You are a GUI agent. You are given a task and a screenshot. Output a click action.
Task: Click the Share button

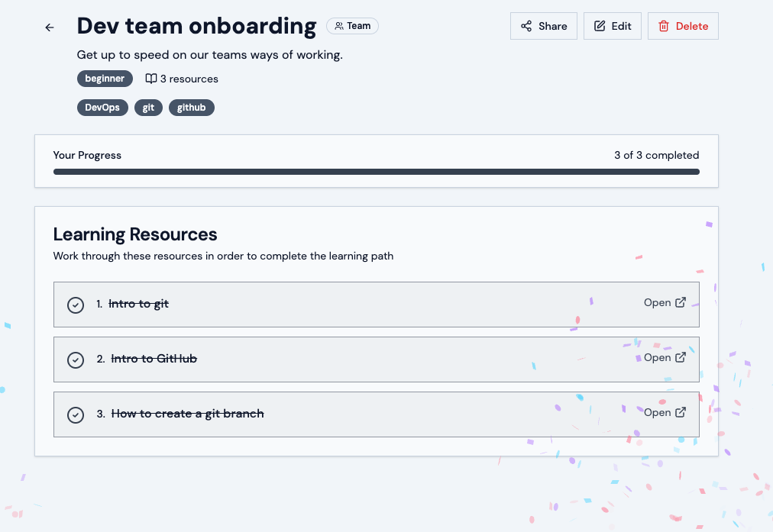coord(543,26)
